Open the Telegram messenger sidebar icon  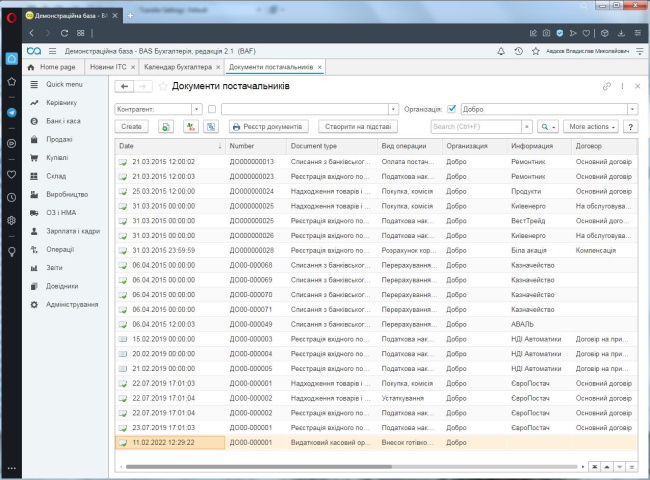12,112
